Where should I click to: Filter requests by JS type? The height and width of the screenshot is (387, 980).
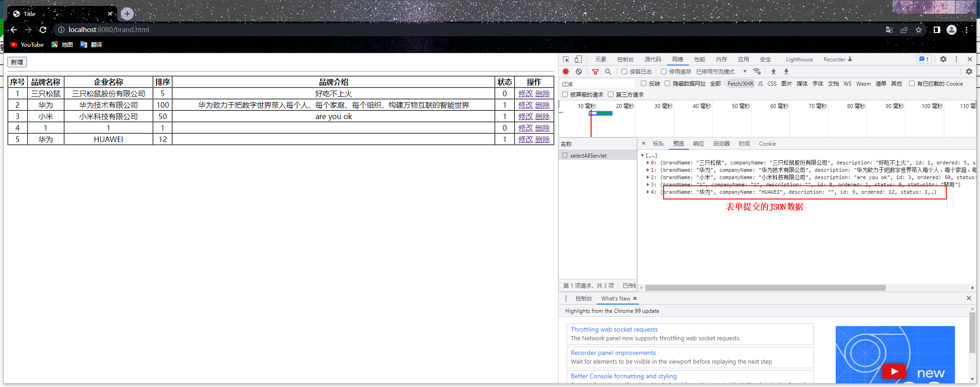coord(760,83)
